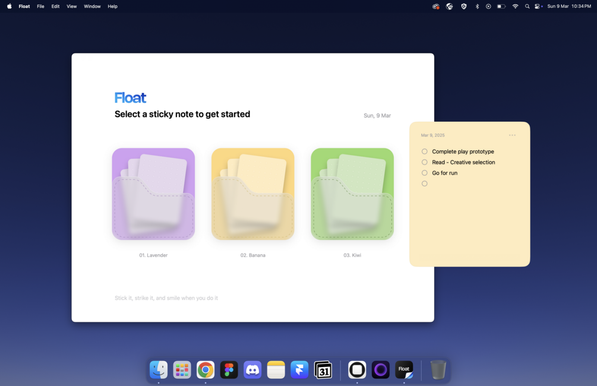Launch Google Chrome from the dock
The width and height of the screenshot is (597, 386).
pyautogui.click(x=206, y=370)
